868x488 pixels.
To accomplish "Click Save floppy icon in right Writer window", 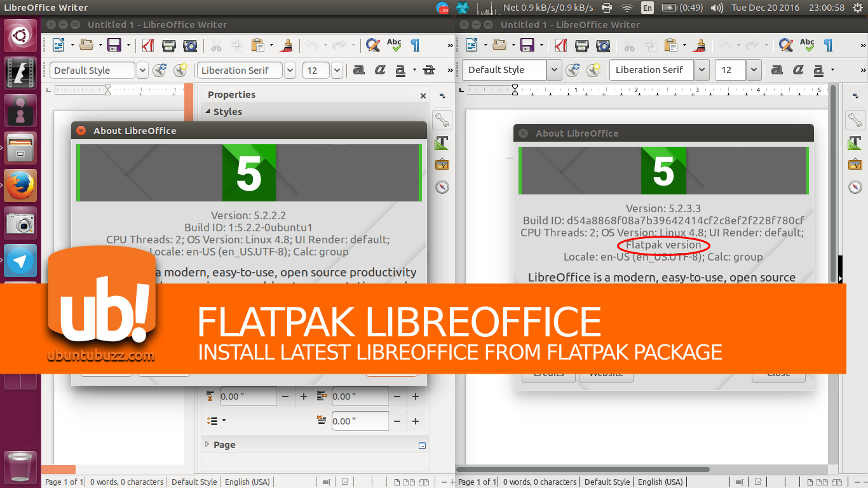I will [527, 45].
